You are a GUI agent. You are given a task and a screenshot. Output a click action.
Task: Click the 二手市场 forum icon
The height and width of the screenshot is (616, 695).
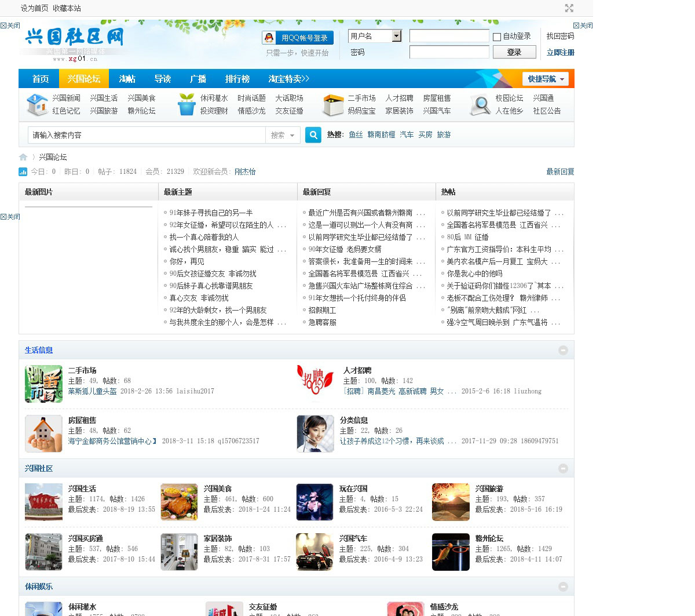[x=43, y=384]
